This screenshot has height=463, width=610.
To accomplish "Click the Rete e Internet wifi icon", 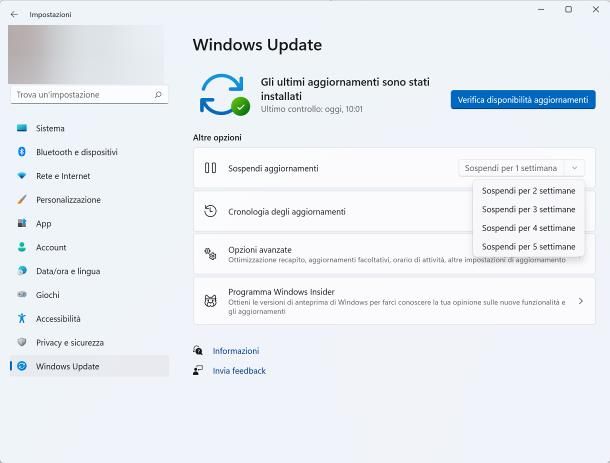I will click(x=22, y=176).
